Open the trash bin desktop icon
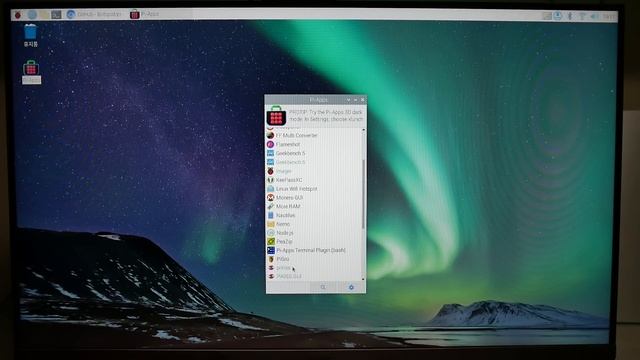Image resolution: width=640 pixels, height=360 pixels. click(x=31, y=35)
